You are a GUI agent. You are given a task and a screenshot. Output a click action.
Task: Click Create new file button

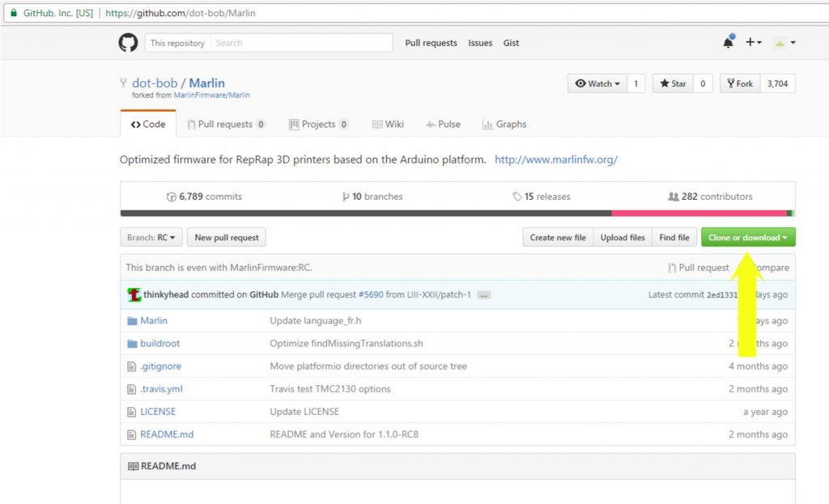(x=558, y=237)
